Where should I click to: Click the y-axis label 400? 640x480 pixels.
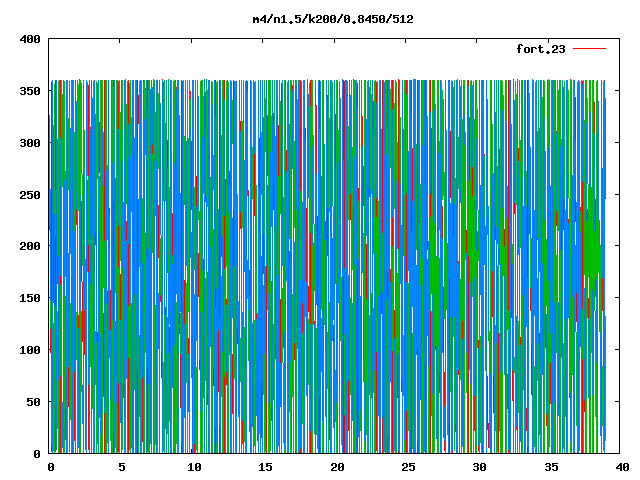(30, 39)
